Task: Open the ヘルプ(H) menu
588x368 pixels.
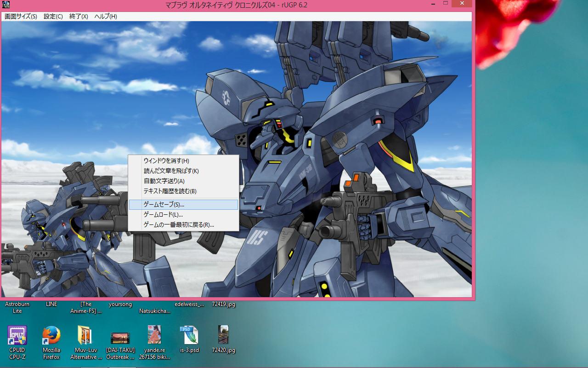Action: pos(106,17)
